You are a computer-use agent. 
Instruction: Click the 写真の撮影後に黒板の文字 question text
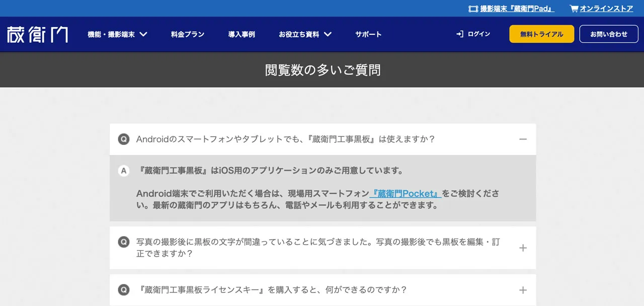(318, 248)
